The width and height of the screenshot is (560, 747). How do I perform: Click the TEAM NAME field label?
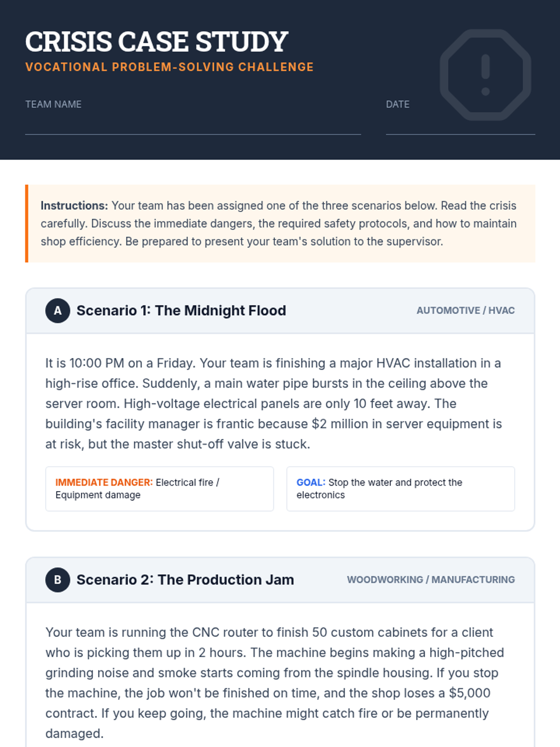point(53,104)
